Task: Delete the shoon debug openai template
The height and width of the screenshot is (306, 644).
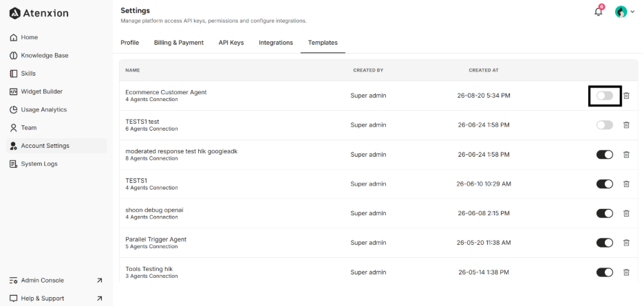Action: (626, 213)
